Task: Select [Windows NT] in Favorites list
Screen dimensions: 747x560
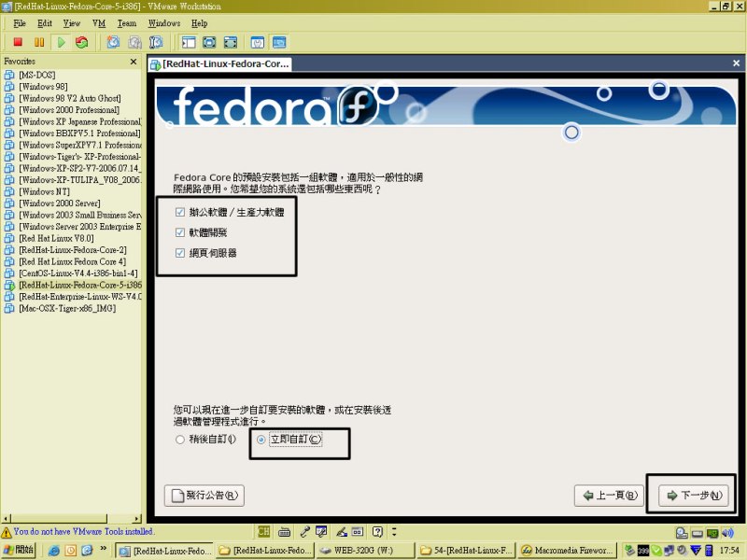Action: tap(44, 191)
